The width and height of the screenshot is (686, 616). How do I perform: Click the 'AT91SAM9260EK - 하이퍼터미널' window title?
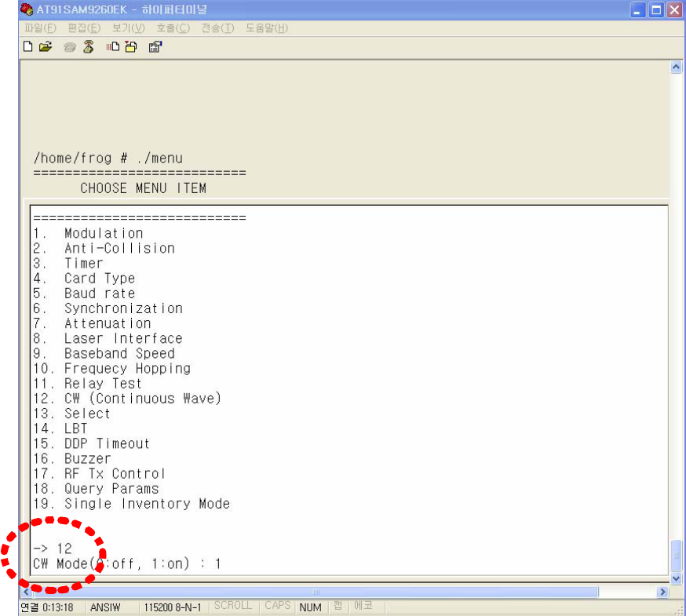(x=122, y=9)
